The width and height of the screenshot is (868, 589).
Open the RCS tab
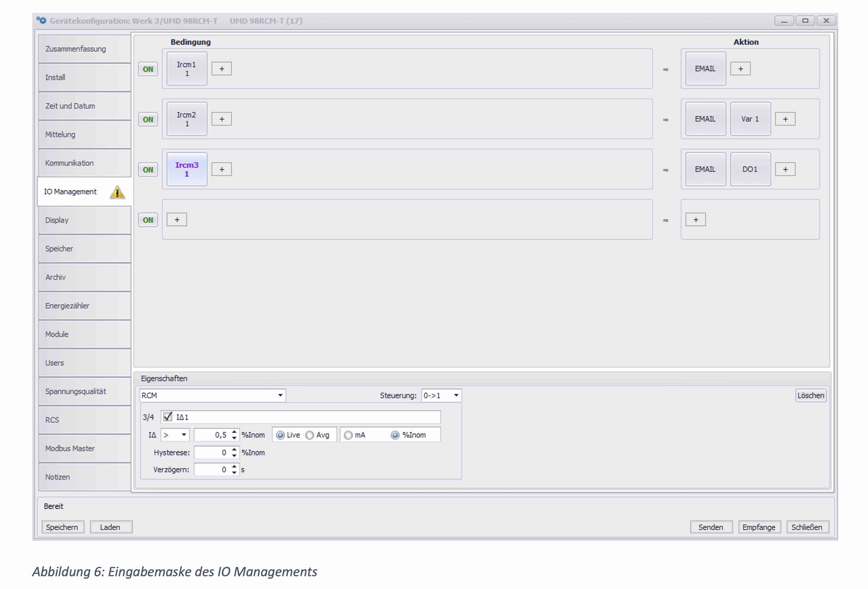(85, 420)
